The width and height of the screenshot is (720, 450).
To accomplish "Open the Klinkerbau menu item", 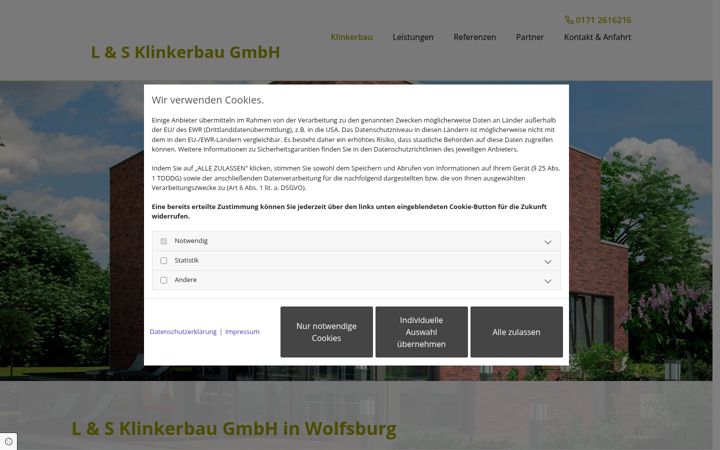I will (x=352, y=37).
